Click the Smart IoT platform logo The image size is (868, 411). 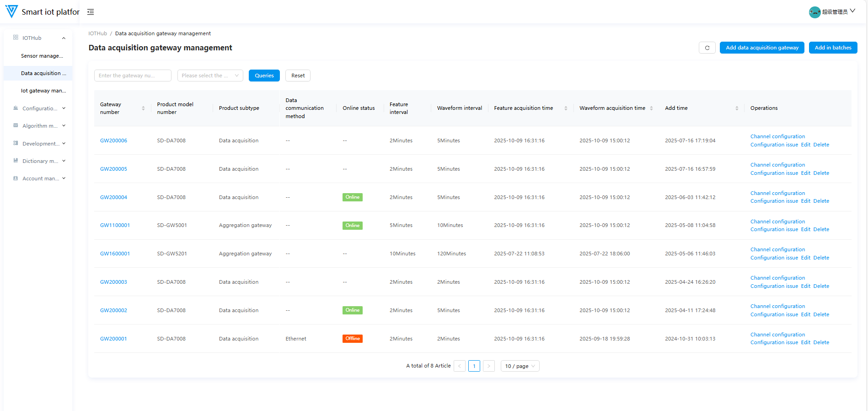[11, 11]
